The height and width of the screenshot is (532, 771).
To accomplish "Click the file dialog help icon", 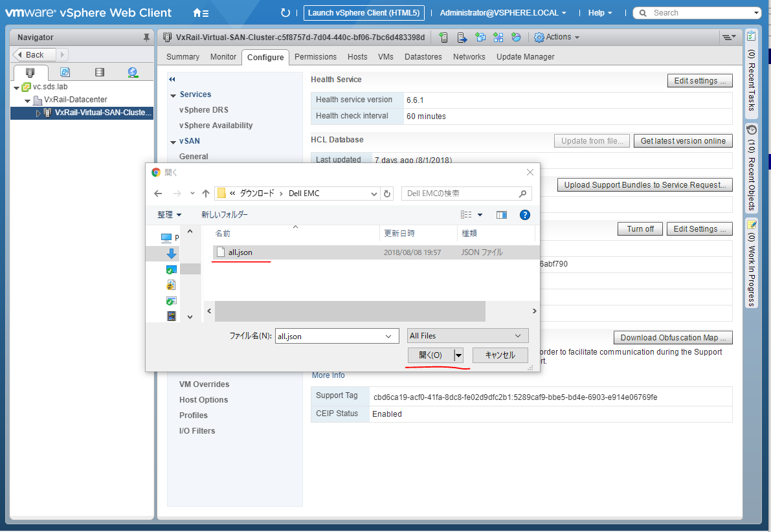I will (x=525, y=215).
